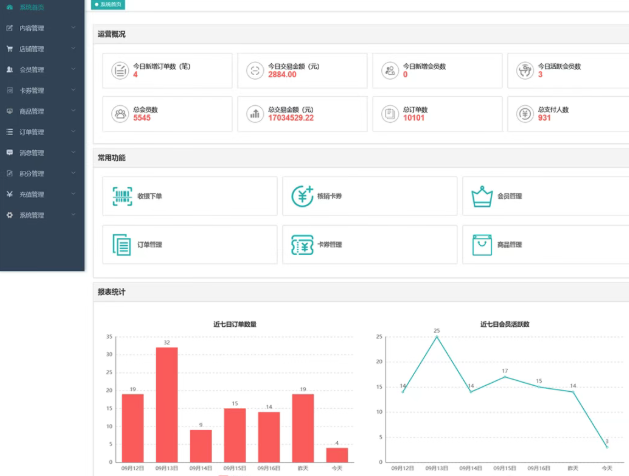This screenshot has width=629, height=476.
Task: Expand the 订单管理 sidebar arrow
Action: tap(73, 132)
